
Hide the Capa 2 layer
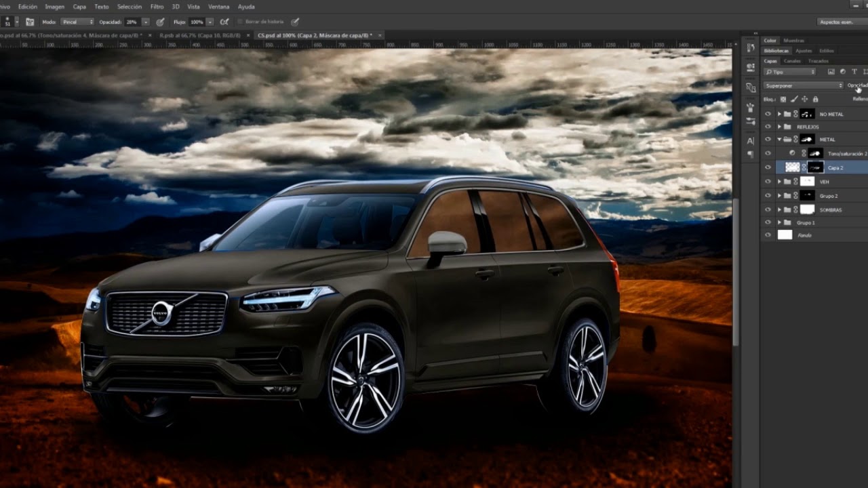click(x=768, y=167)
